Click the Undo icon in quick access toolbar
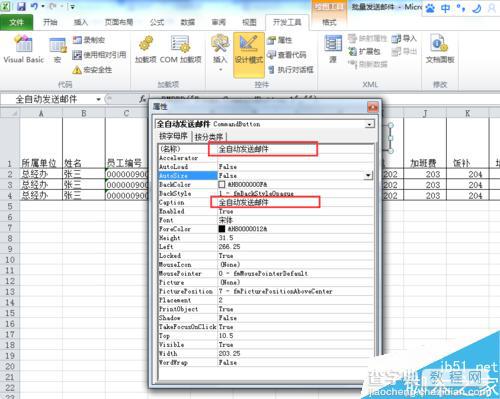 pos(34,6)
